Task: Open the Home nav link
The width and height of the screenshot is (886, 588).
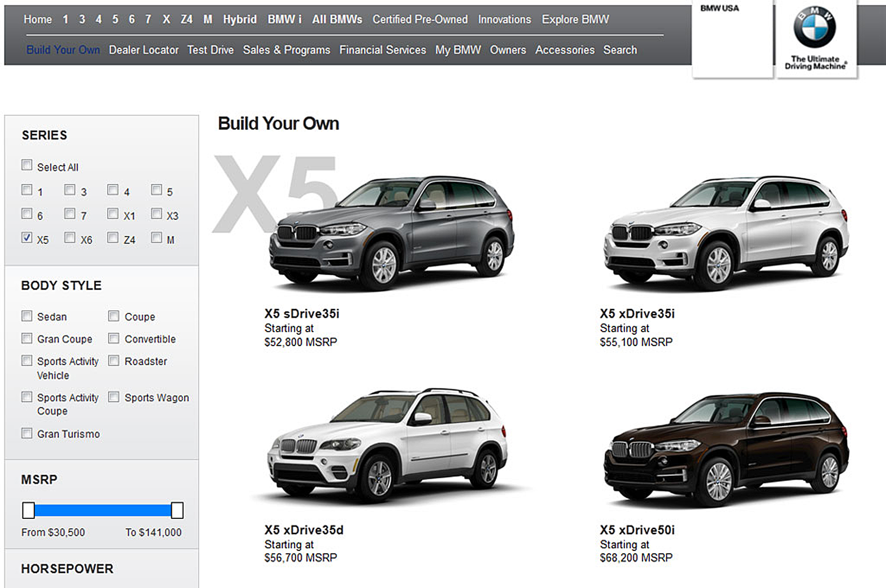Action: click(x=38, y=19)
